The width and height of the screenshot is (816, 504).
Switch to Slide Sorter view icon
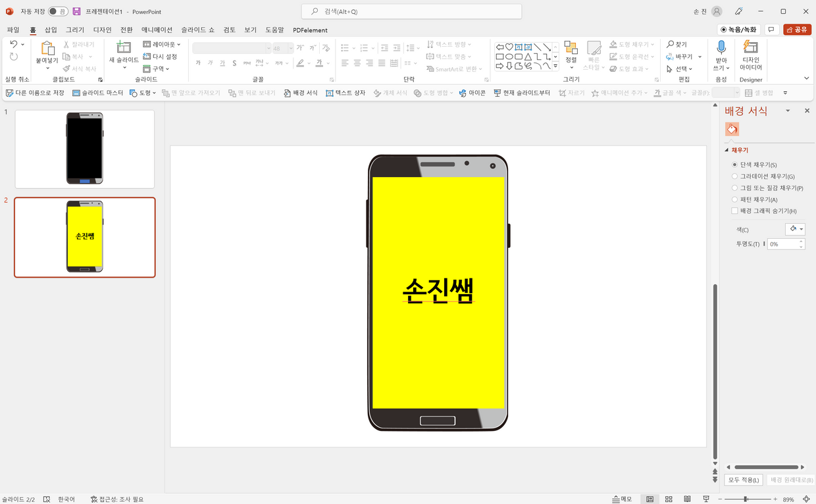[669, 499]
